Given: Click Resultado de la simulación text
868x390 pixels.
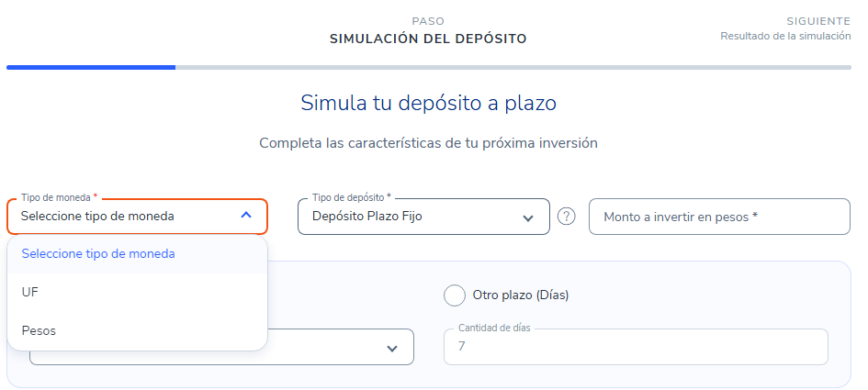Looking at the screenshot, I should pyautogui.click(x=785, y=36).
